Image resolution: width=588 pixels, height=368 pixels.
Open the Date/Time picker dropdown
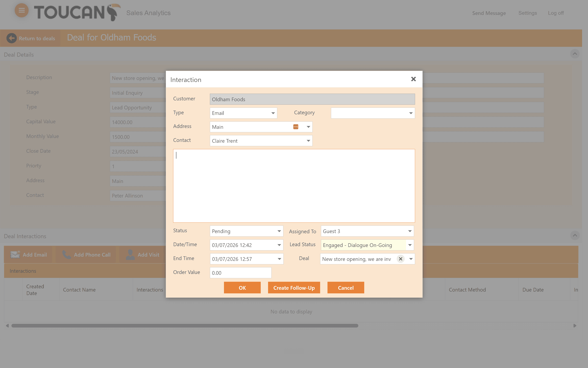click(279, 245)
